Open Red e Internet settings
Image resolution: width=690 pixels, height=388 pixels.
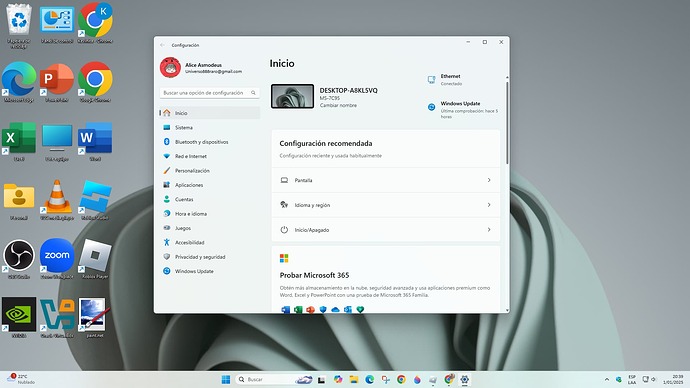point(209,156)
